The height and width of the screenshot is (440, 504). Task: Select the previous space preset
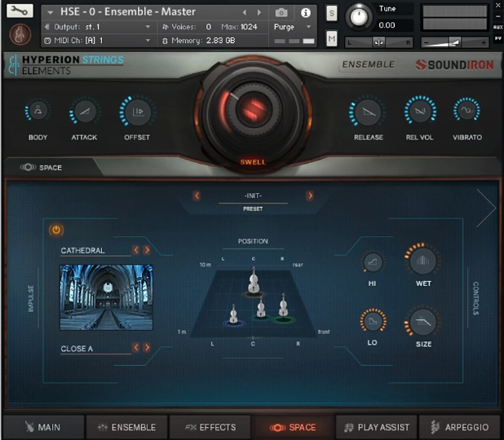tap(197, 196)
